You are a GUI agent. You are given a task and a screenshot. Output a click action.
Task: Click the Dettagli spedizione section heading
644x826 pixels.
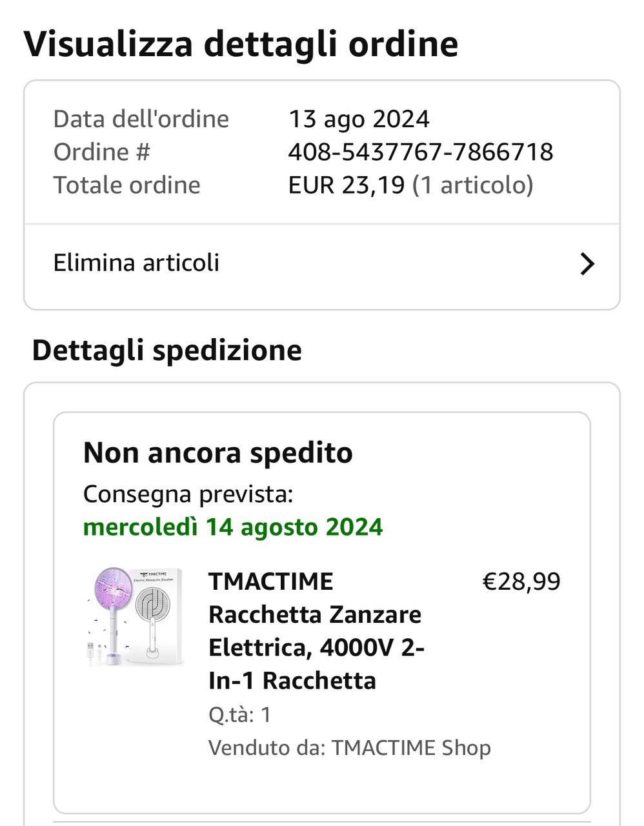[166, 350]
